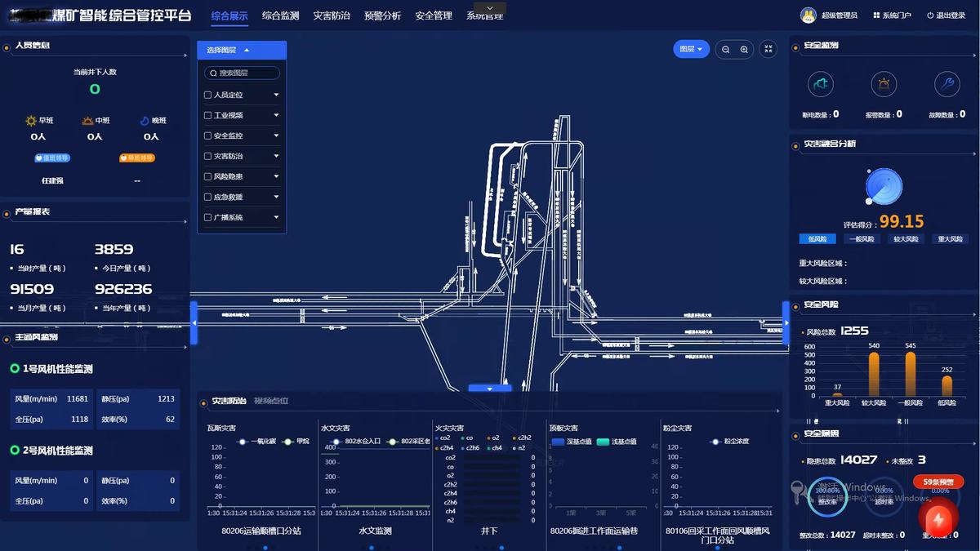
Task: Click the 整改率 circular progress ring
Action: tap(827, 497)
